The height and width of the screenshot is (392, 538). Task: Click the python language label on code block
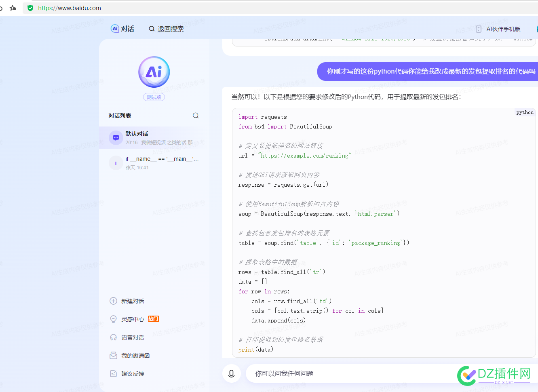pyautogui.click(x=525, y=112)
